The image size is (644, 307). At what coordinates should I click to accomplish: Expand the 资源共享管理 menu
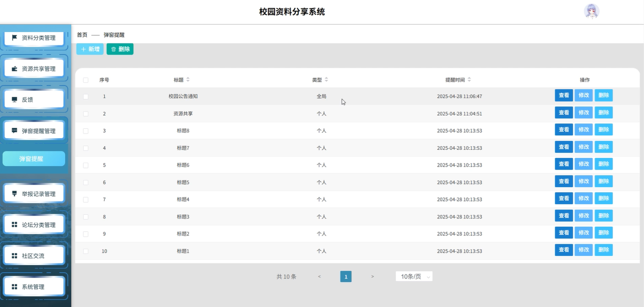[x=34, y=69]
